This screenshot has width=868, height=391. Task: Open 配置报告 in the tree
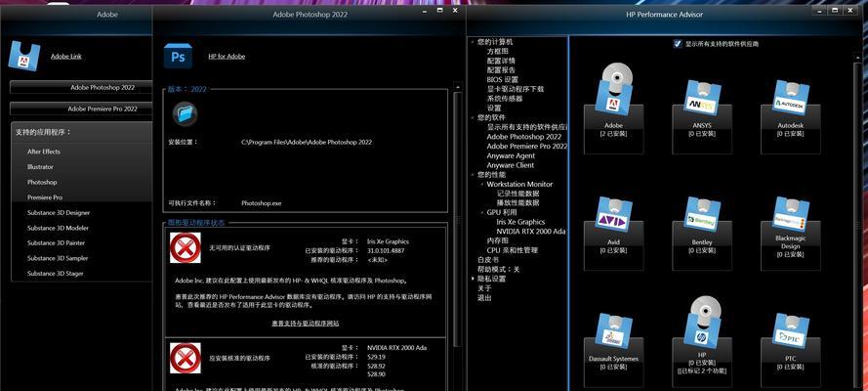click(501, 70)
